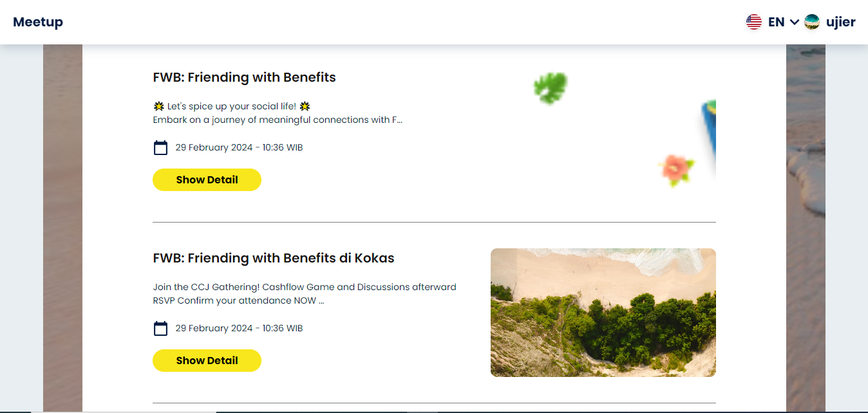Click the calendar icon next to the Kokas event date
Image resolution: width=868 pixels, height=413 pixels.
tap(160, 328)
